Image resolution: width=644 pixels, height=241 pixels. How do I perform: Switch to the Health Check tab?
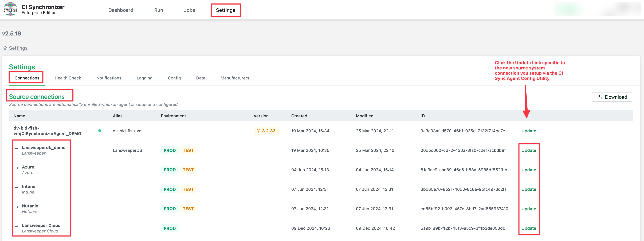click(68, 78)
